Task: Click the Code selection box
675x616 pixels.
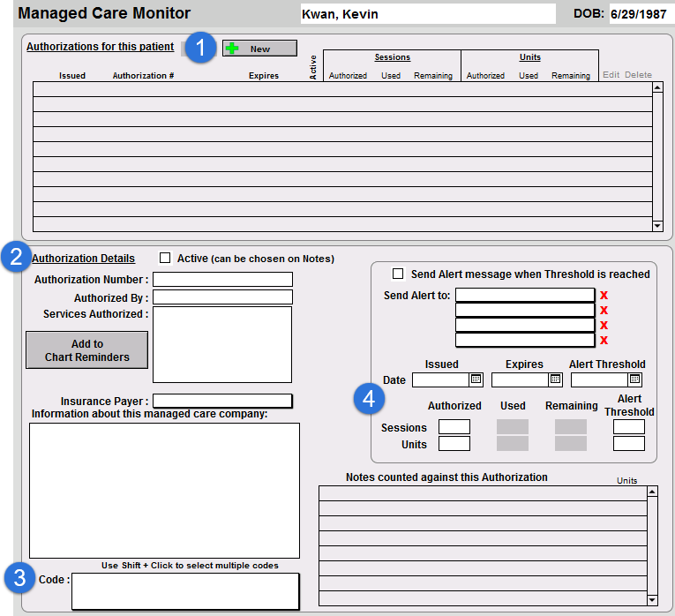Action: click(185, 590)
